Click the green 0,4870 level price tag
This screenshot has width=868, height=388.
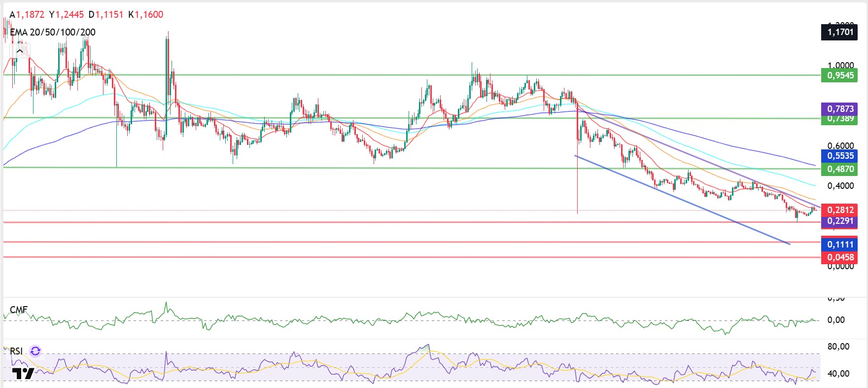(x=840, y=169)
